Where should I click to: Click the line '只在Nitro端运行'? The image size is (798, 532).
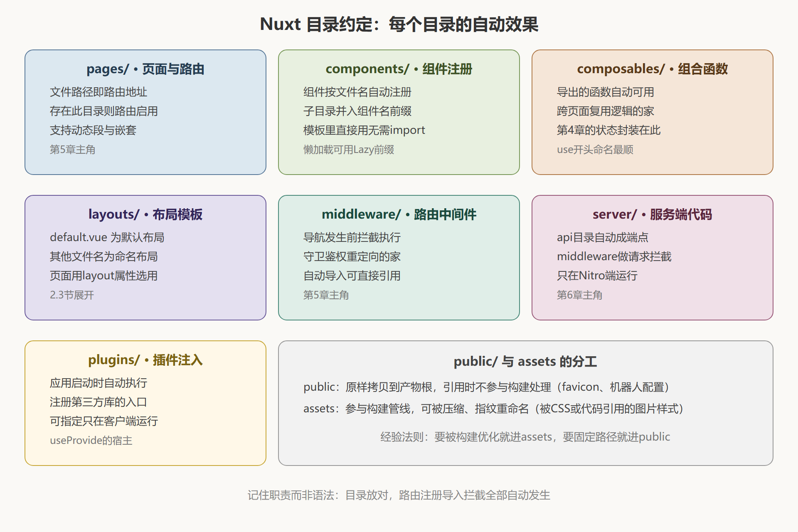[x=597, y=276]
